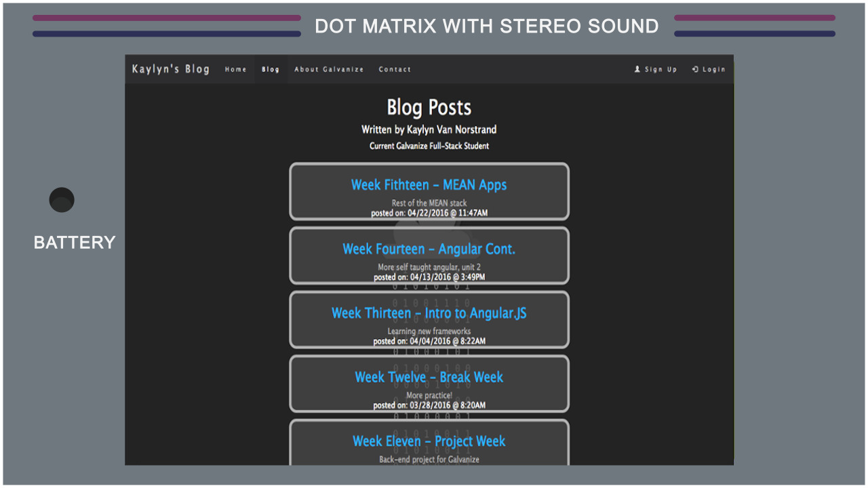
Task: Open Kaylyn's Blog brand link
Action: coord(171,69)
